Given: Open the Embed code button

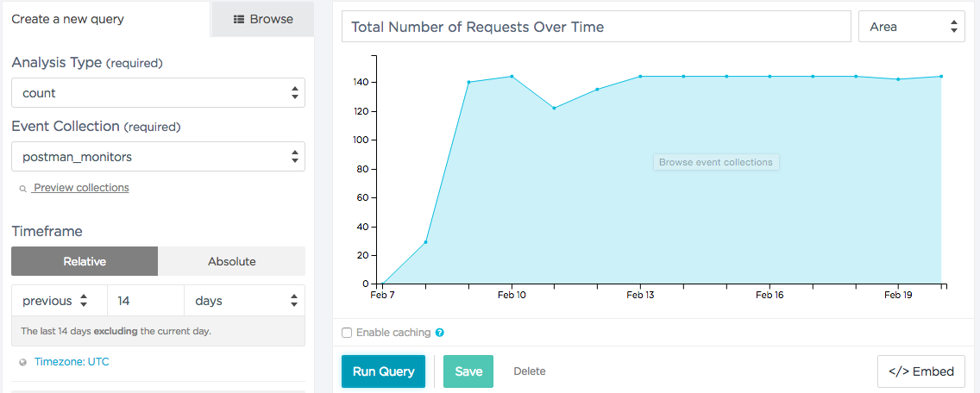Looking at the screenshot, I should [920, 371].
